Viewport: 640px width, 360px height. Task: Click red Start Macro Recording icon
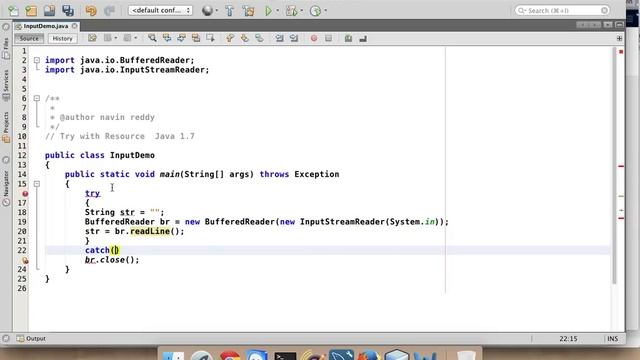coord(314,38)
